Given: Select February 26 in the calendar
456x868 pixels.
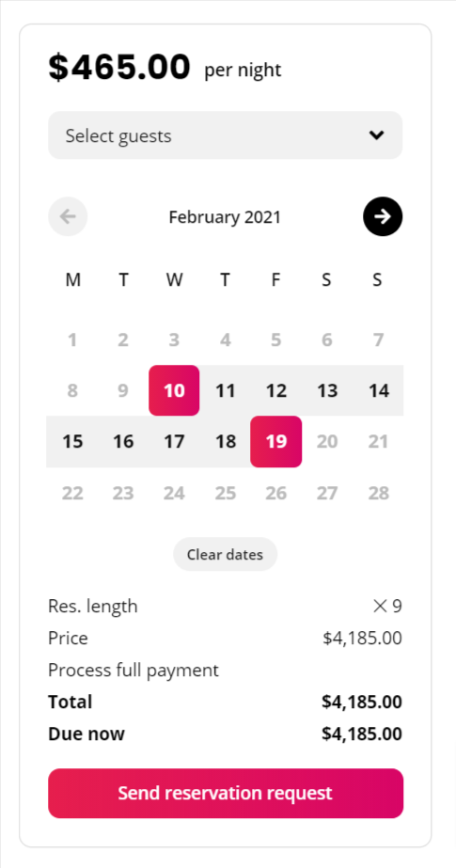Looking at the screenshot, I should 276,493.
